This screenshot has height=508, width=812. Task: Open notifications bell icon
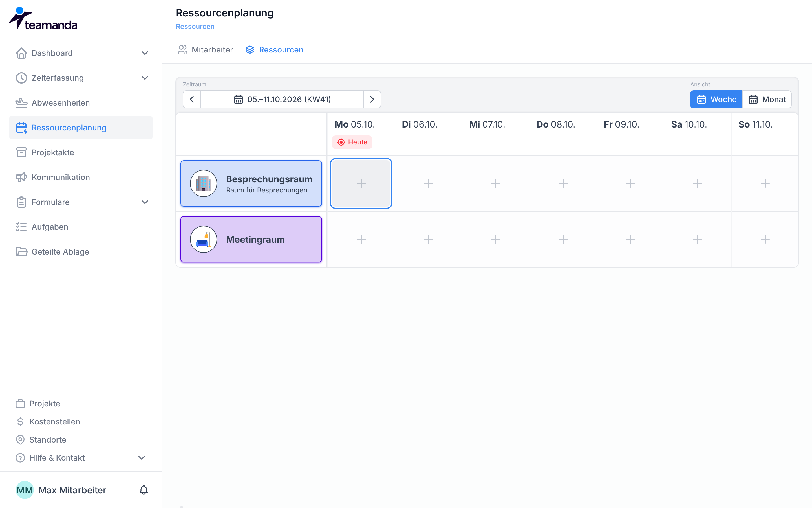tap(144, 490)
